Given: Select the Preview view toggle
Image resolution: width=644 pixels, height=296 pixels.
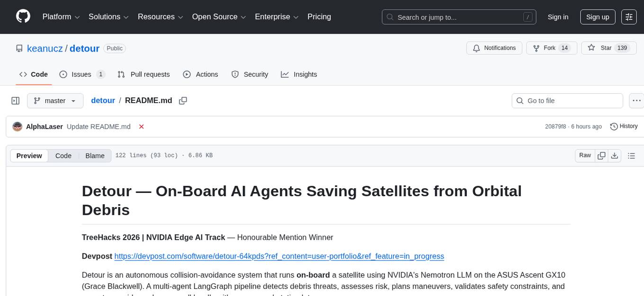Looking at the screenshot, I should [29, 156].
